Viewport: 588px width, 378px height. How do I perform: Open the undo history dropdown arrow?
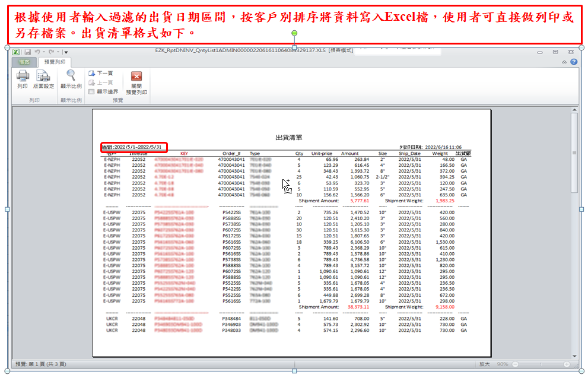coord(43,52)
